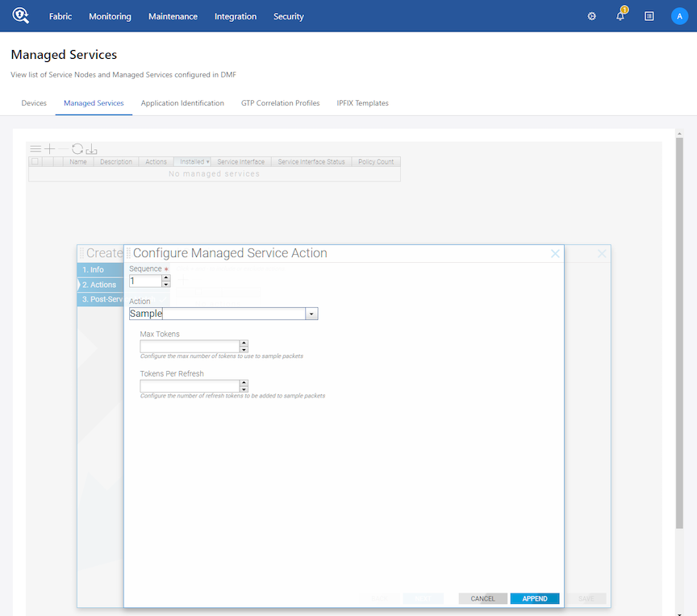This screenshot has height=616, width=697.
Task: Increment Max Tokens with up arrow
Action: [244, 343]
